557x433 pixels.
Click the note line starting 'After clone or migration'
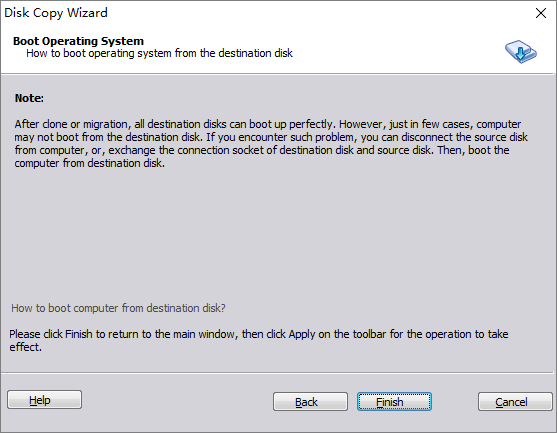click(267, 124)
